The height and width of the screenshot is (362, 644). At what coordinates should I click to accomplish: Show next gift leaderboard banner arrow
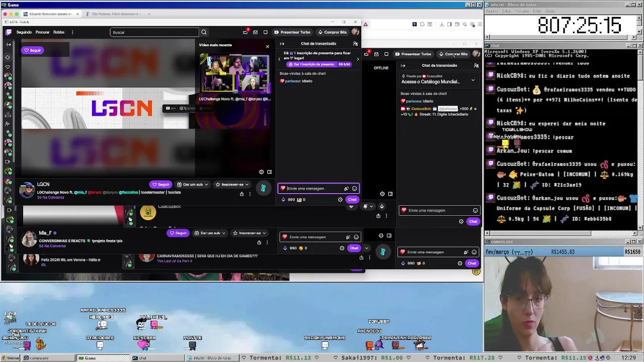358,59
